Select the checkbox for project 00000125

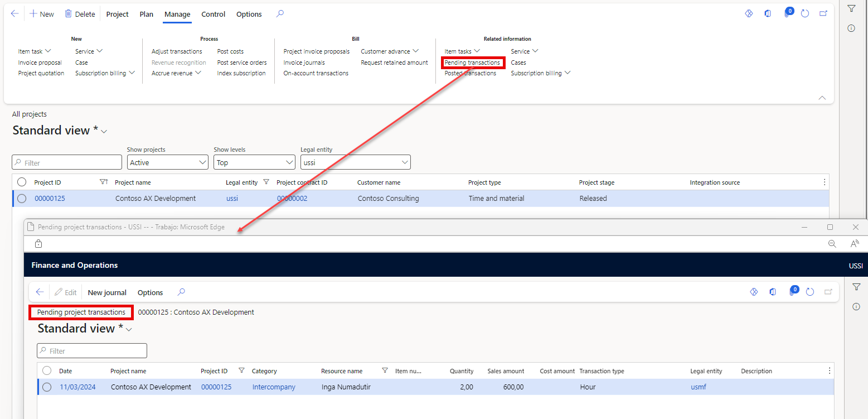22,198
